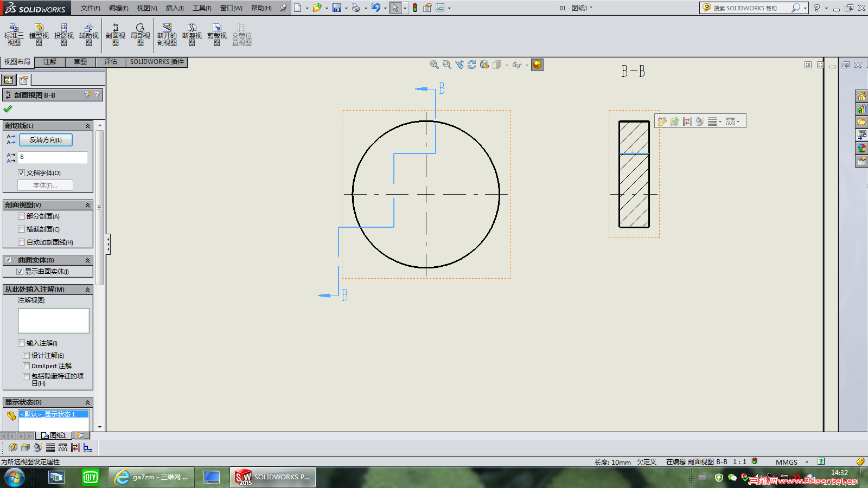Screen dimensions: 868x488
Task: Collapse the 剖切线 section
Action: click(87, 126)
